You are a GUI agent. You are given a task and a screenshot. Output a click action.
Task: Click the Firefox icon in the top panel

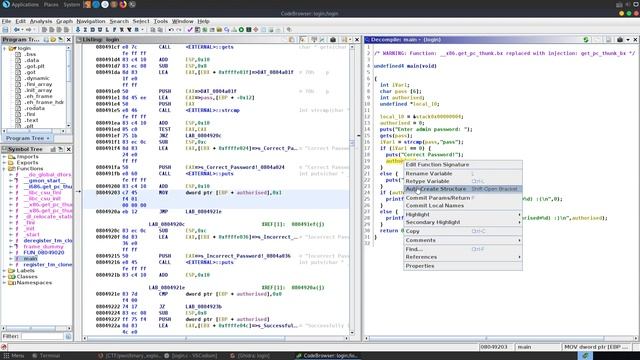[x=123, y=4]
